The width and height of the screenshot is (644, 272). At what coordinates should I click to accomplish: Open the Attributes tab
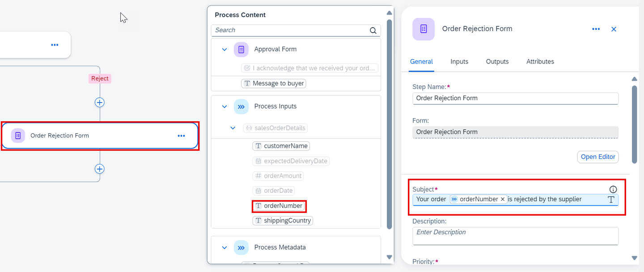tap(540, 62)
